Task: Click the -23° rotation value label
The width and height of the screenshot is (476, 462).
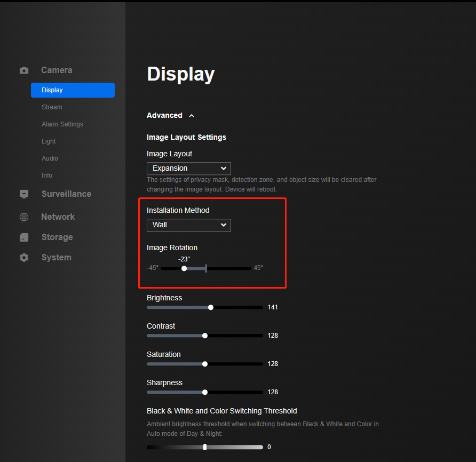Action: click(184, 259)
